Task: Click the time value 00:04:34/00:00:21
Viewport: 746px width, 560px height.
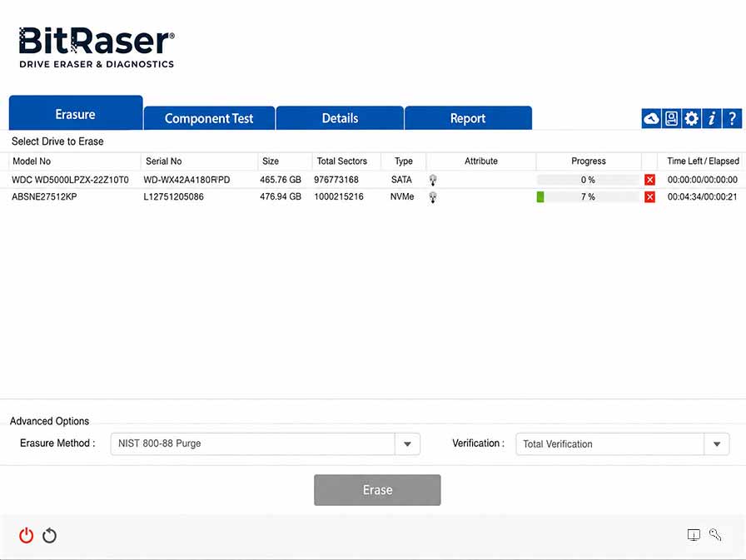Action: [702, 197]
